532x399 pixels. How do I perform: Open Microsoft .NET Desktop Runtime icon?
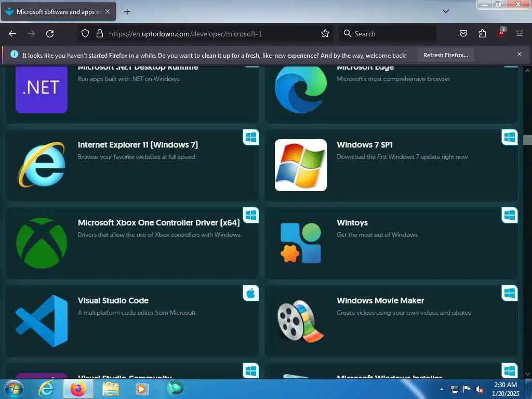(42, 89)
